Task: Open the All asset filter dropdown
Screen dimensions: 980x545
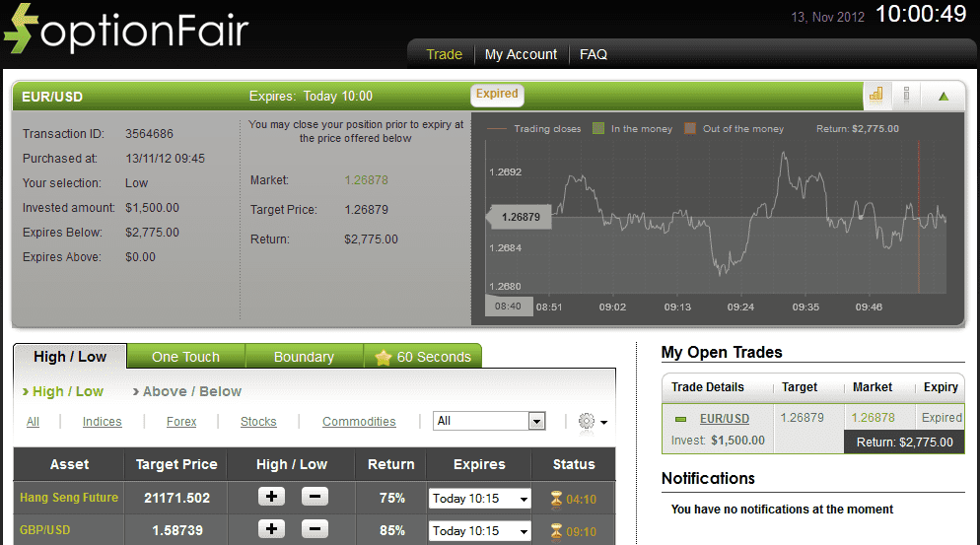Action: tap(489, 421)
